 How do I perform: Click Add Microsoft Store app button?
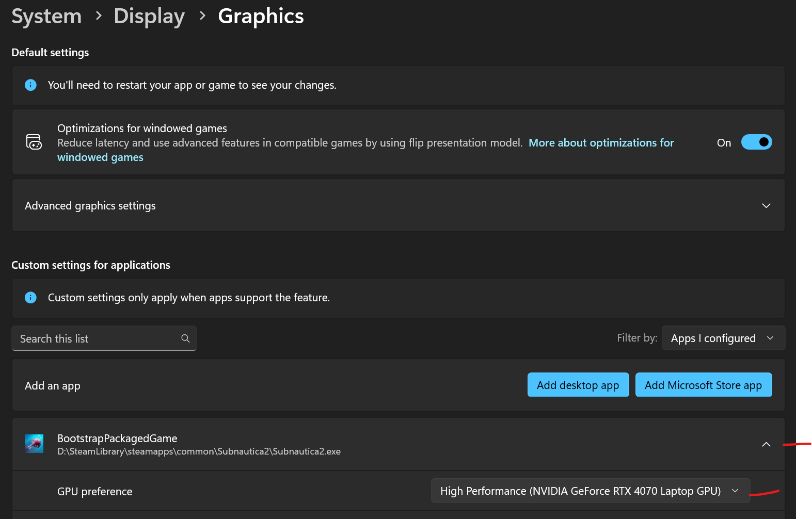pos(704,385)
